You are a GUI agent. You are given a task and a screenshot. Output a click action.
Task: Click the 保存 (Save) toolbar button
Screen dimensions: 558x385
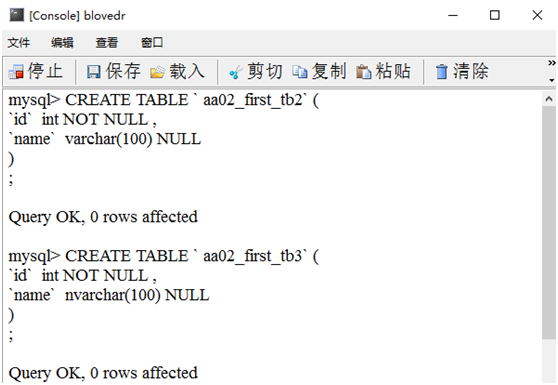click(x=114, y=71)
